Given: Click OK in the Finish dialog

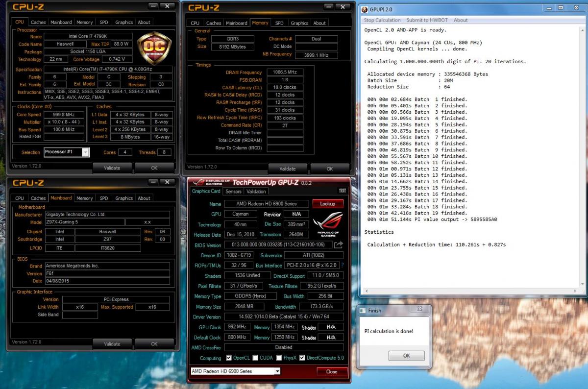Looking at the screenshot, I should pyautogui.click(x=406, y=356).
